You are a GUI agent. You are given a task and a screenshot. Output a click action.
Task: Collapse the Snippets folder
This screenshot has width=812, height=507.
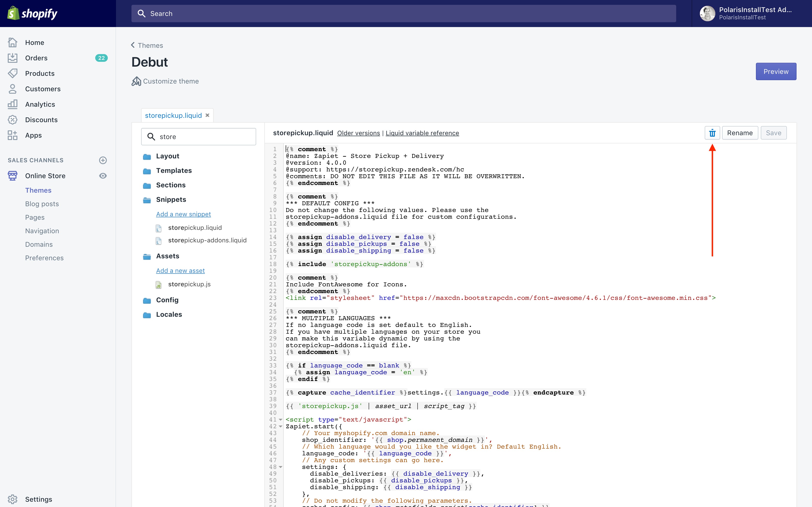[x=171, y=199]
